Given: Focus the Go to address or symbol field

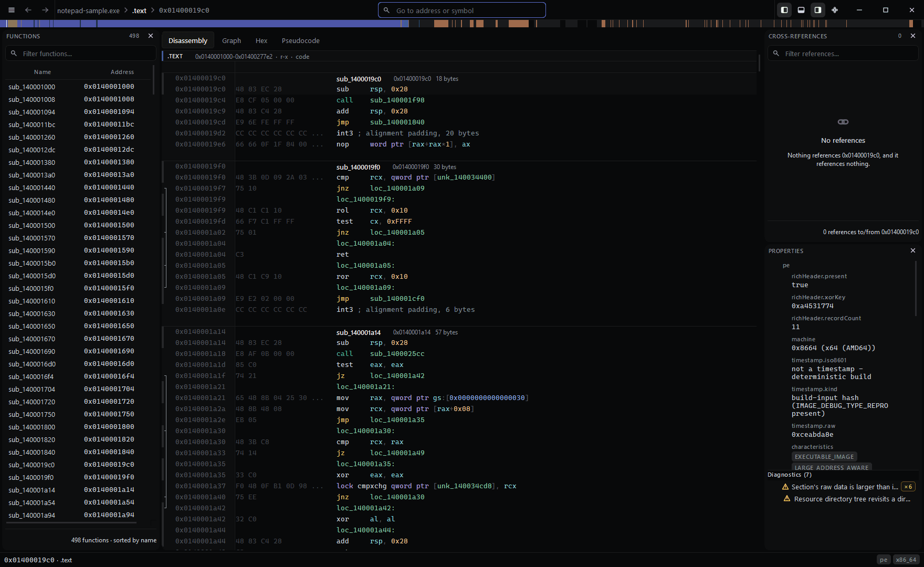Looking at the screenshot, I should point(462,10).
